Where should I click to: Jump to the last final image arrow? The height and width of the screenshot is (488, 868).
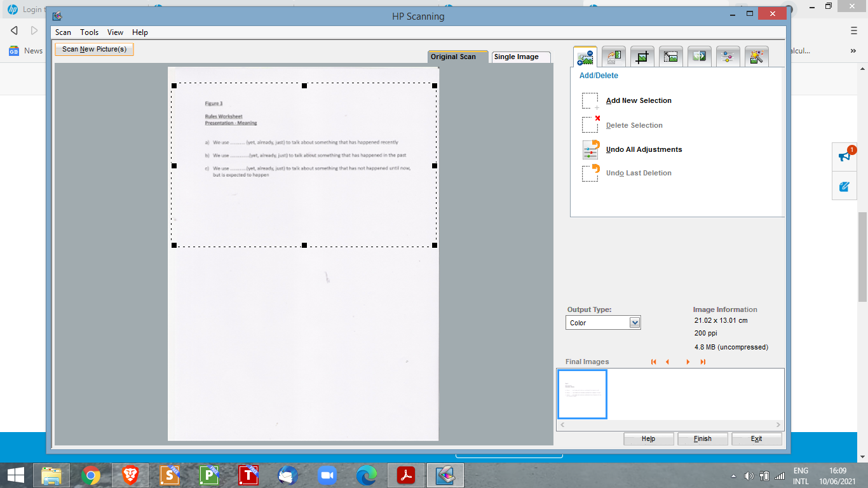703,362
